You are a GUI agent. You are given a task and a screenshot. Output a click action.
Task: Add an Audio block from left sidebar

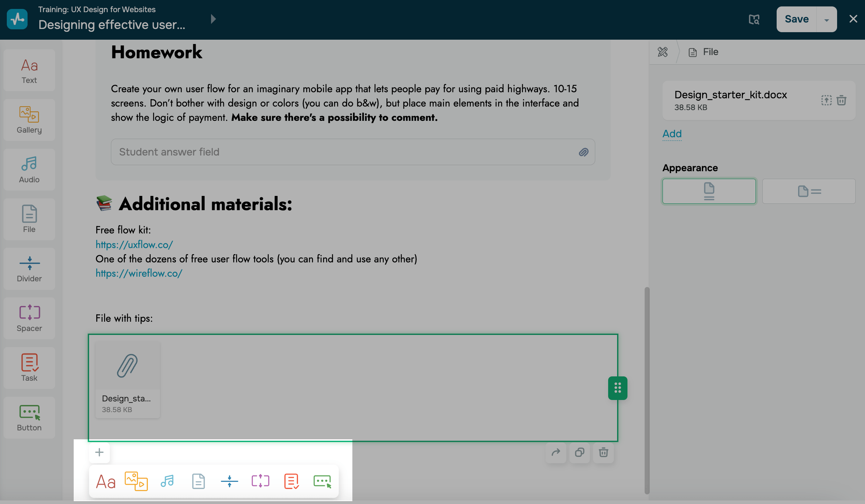click(29, 169)
